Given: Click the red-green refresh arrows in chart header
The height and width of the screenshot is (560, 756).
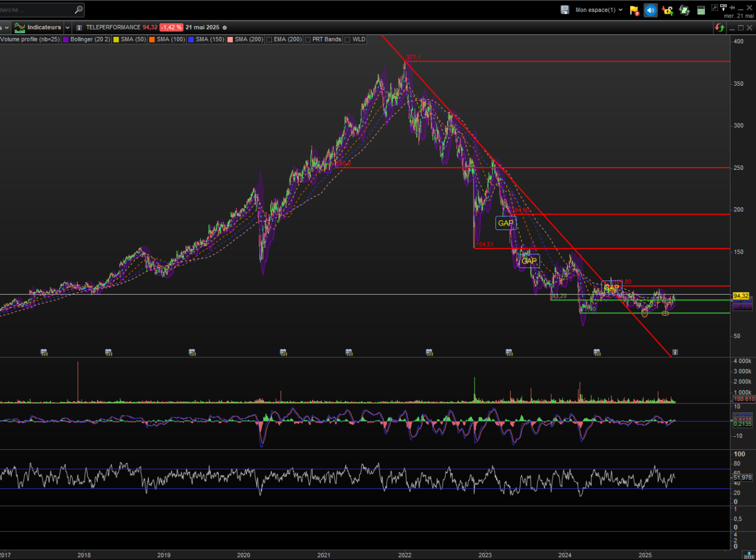Looking at the screenshot, I should (x=720, y=27).
